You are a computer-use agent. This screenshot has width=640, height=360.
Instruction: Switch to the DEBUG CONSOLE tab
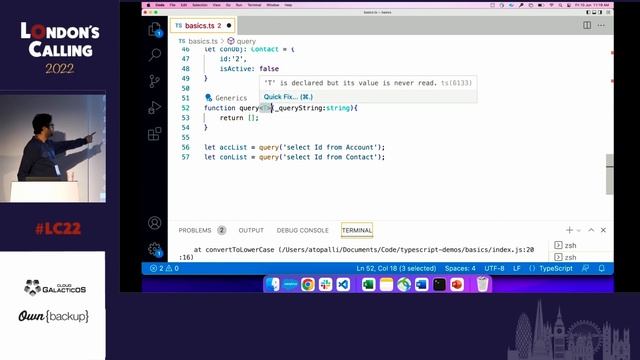pyautogui.click(x=302, y=230)
